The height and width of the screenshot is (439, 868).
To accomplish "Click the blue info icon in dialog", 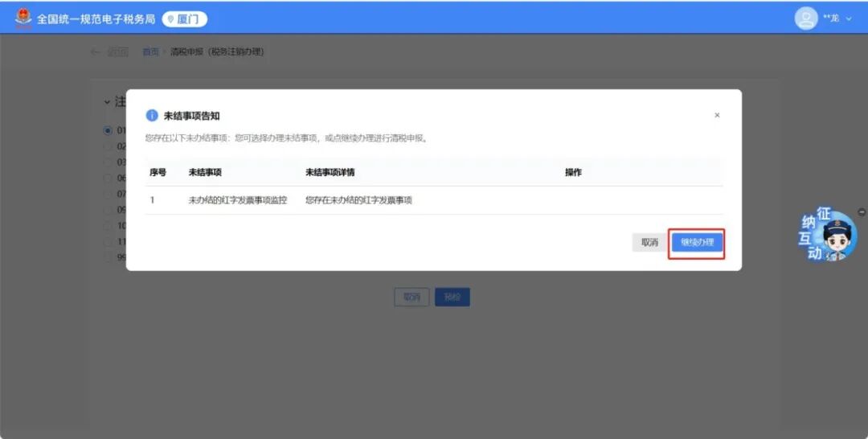I will 152,115.
